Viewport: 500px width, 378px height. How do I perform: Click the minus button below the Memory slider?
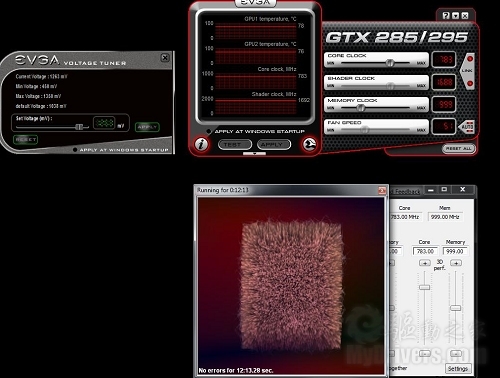coord(456,353)
